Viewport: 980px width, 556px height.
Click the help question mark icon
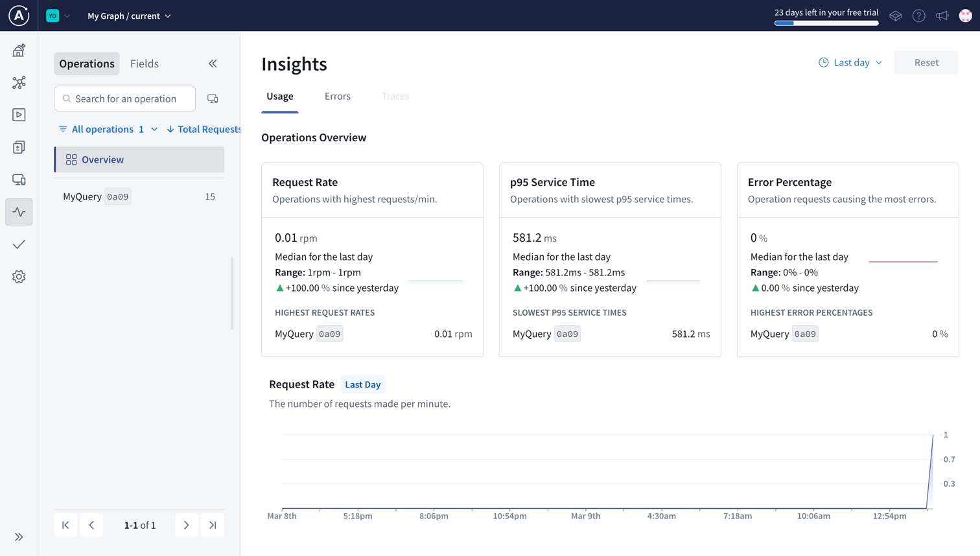918,16
